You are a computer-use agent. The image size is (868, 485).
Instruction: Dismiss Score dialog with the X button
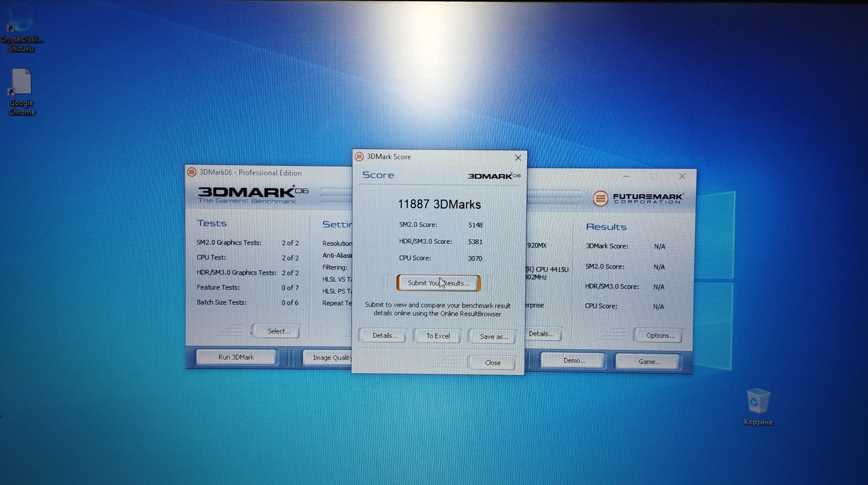tap(518, 158)
